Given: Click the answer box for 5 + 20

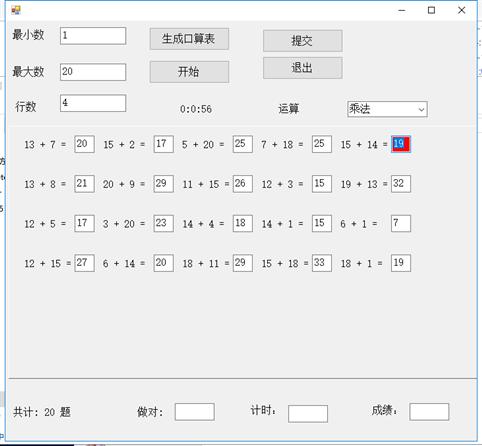Looking at the screenshot, I should [x=243, y=144].
